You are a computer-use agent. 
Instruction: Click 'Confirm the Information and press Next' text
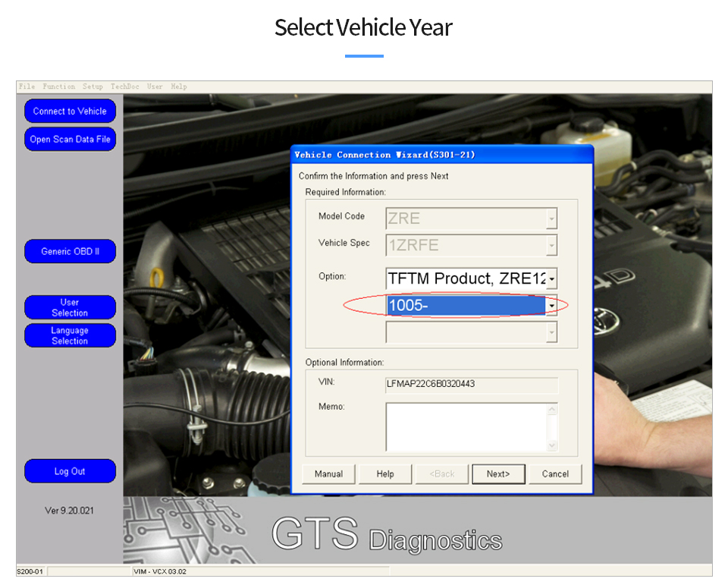373,176
